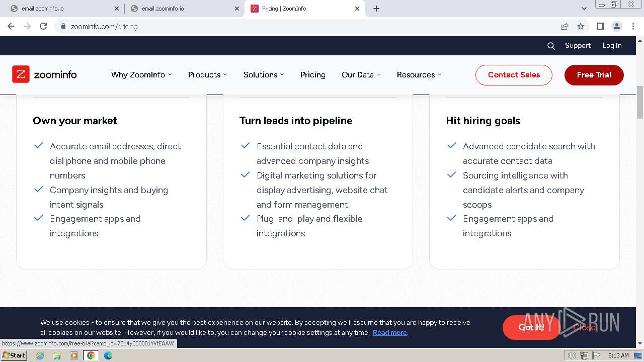Click the Hit hiring goals heading
The height and width of the screenshot is (362, 644).
[x=483, y=121]
